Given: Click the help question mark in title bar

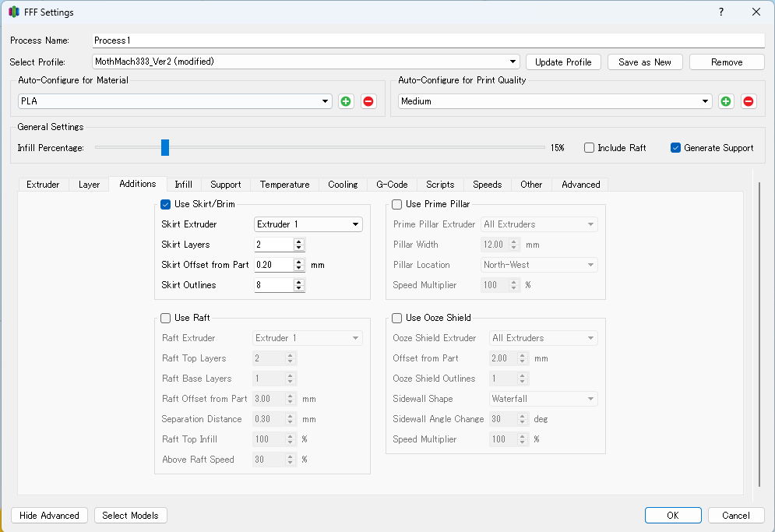Looking at the screenshot, I should 721,12.
